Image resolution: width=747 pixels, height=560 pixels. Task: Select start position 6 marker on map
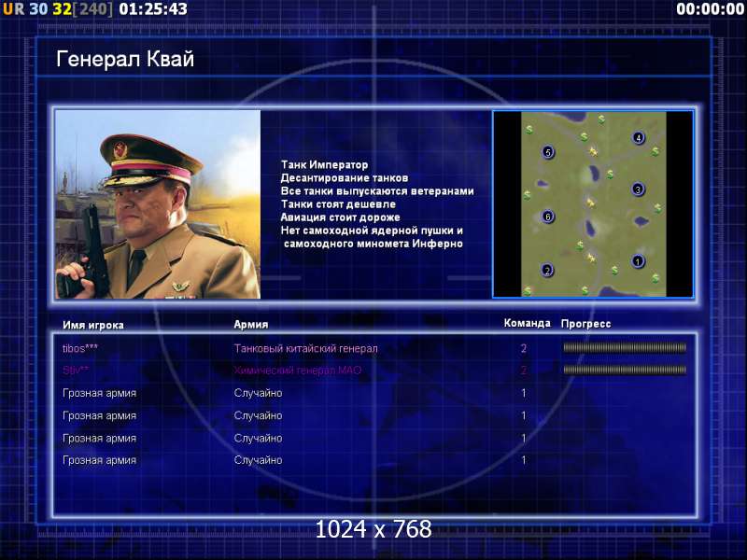[548, 217]
